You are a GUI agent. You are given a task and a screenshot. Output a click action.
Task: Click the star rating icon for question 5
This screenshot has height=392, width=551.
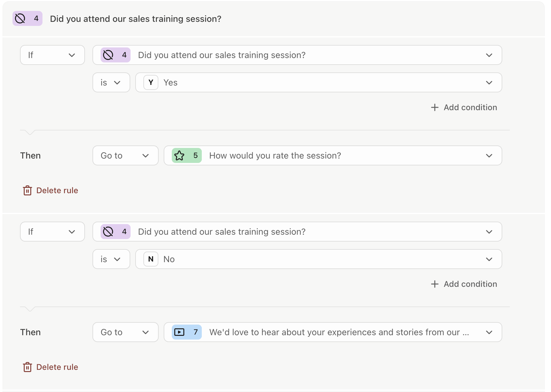pyautogui.click(x=179, y=155)
